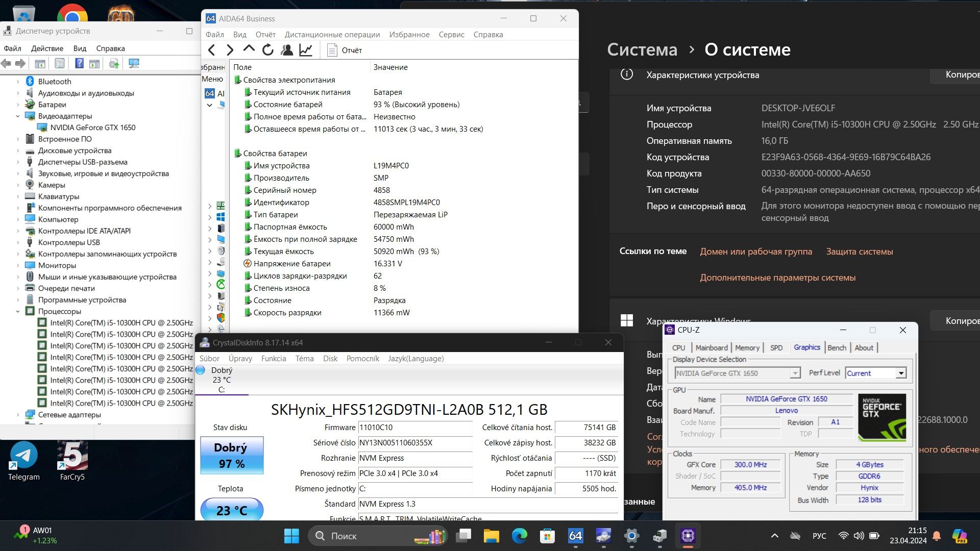Viewport: 980px width, 551px height.
Task: Click Копировать for Windows specs
Action: click(x=955, y=321)
